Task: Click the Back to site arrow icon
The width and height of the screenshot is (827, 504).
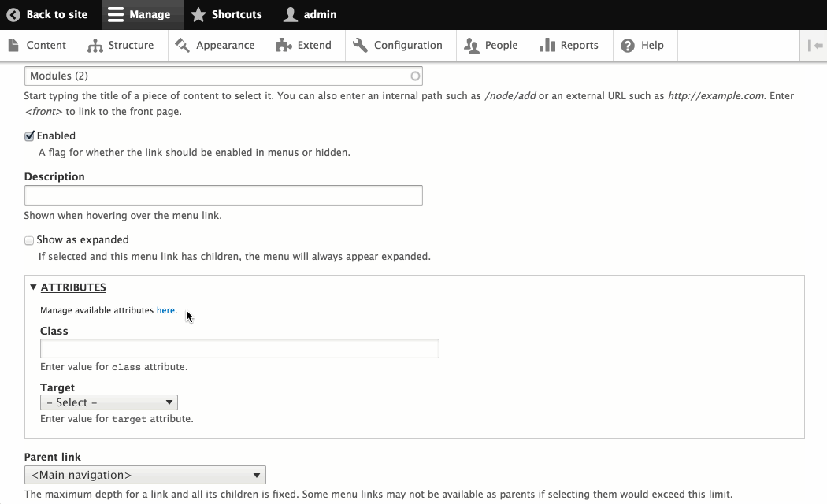Action: [x=13, y=15]
